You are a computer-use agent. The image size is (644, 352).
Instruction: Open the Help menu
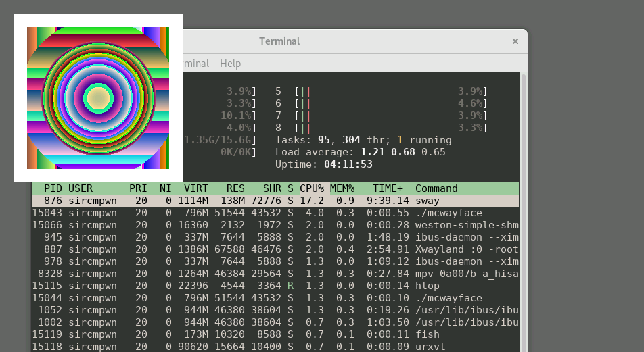point(230,64)
